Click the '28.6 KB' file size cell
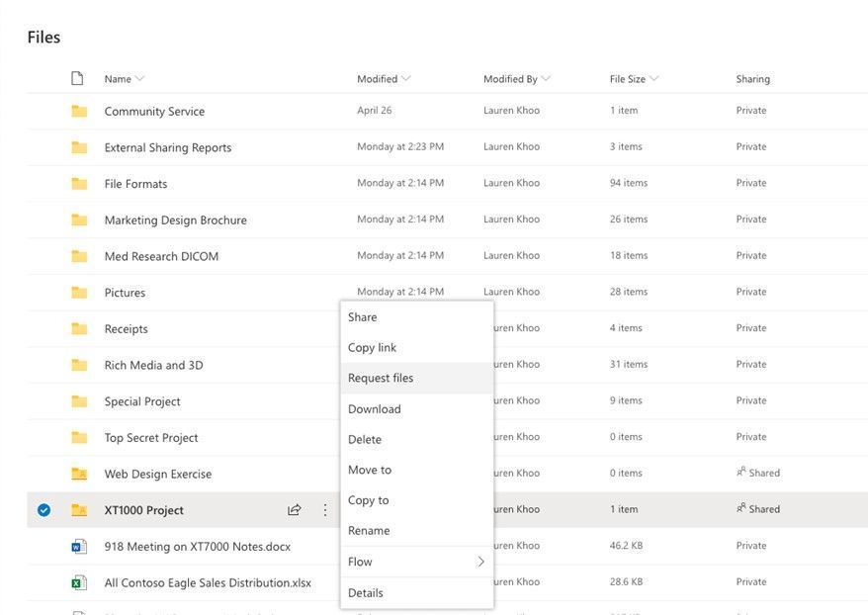The height and width of the screenshot is (615, 868). (x=626, y=581)
